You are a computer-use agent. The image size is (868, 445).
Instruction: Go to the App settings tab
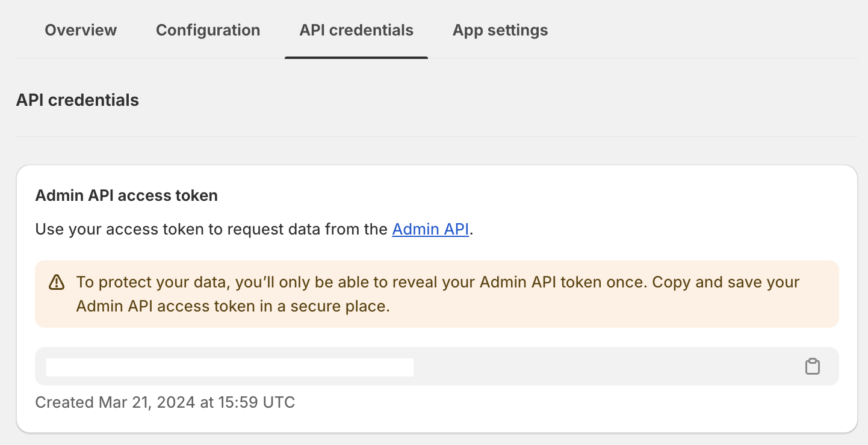(500, 30)
